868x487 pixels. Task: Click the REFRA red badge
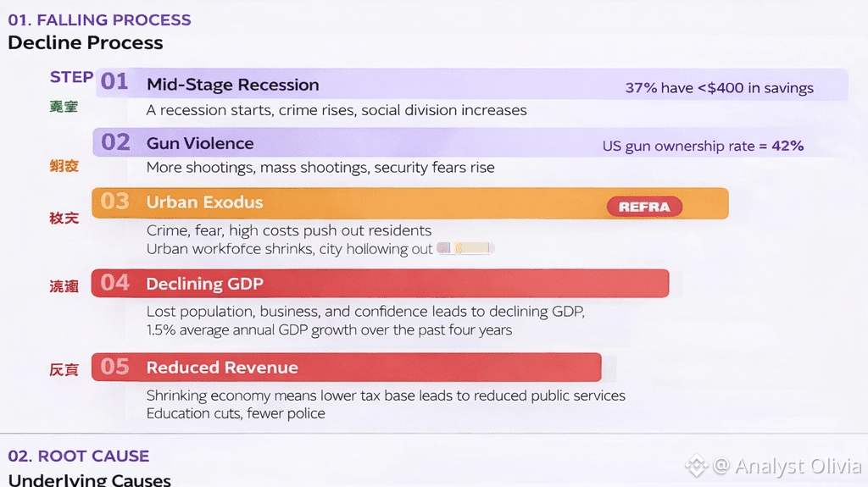point(644,207)
